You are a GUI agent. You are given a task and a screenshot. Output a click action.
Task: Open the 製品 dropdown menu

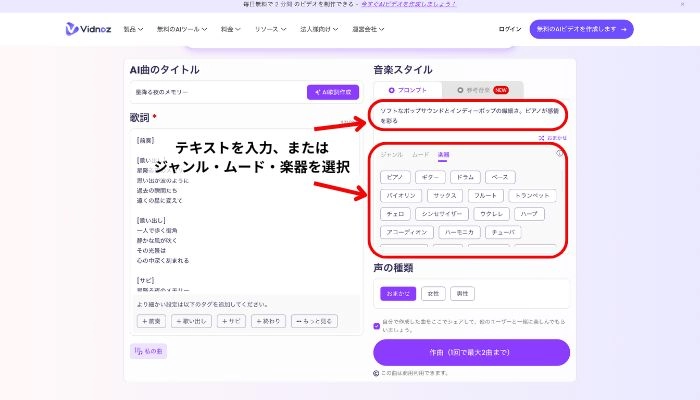[x=133, y=29]
